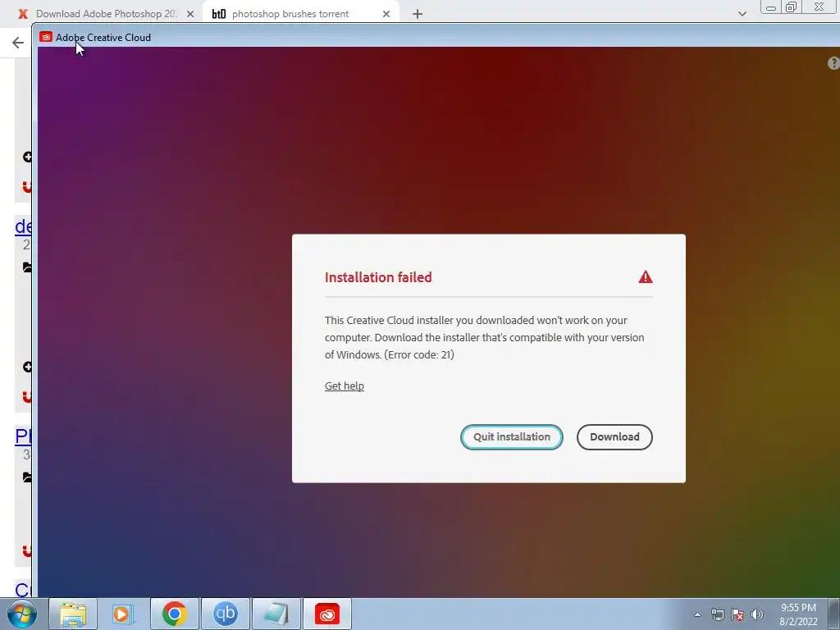
Task: Minimize the Chrome browser window
Action: tap(771, 7)
